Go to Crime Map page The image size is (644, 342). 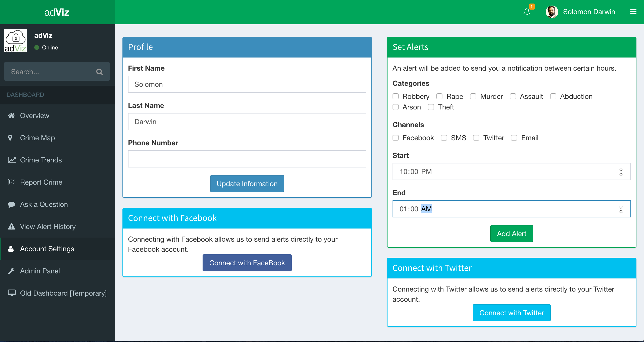coord(57,138)
